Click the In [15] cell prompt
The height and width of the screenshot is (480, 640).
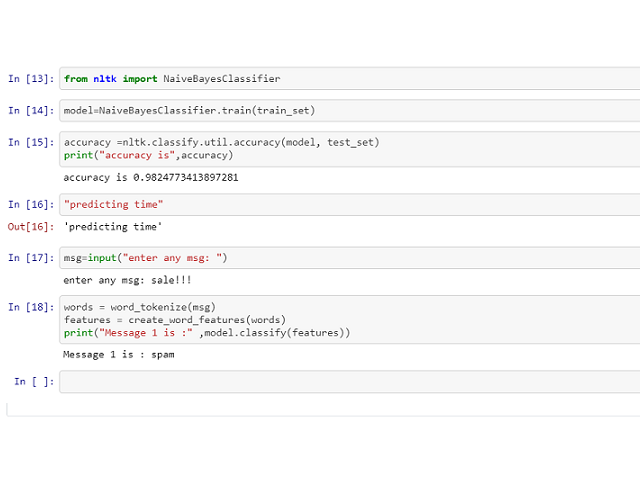pos(31,142)
